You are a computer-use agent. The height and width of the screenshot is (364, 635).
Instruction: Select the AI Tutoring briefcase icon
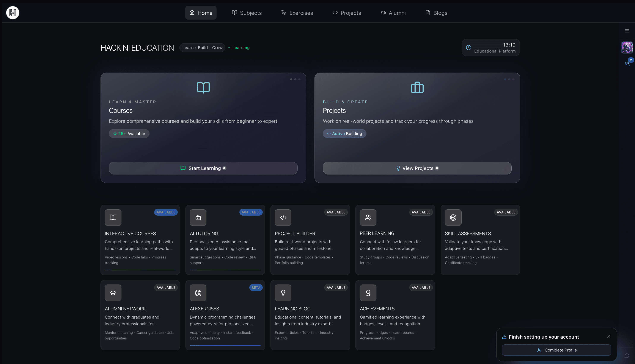(x=198, y=218)
